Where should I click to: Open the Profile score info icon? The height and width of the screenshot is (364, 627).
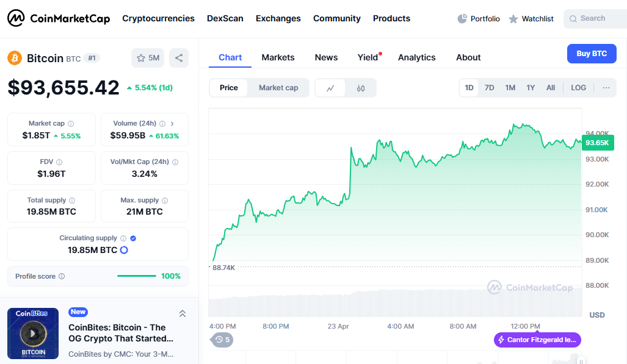(62, 276)
